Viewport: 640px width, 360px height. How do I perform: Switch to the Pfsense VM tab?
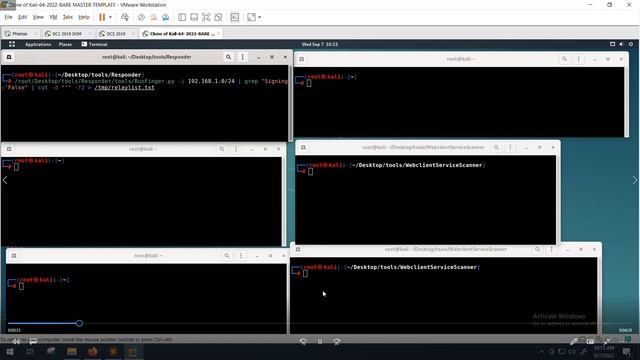tap(20, 33)
